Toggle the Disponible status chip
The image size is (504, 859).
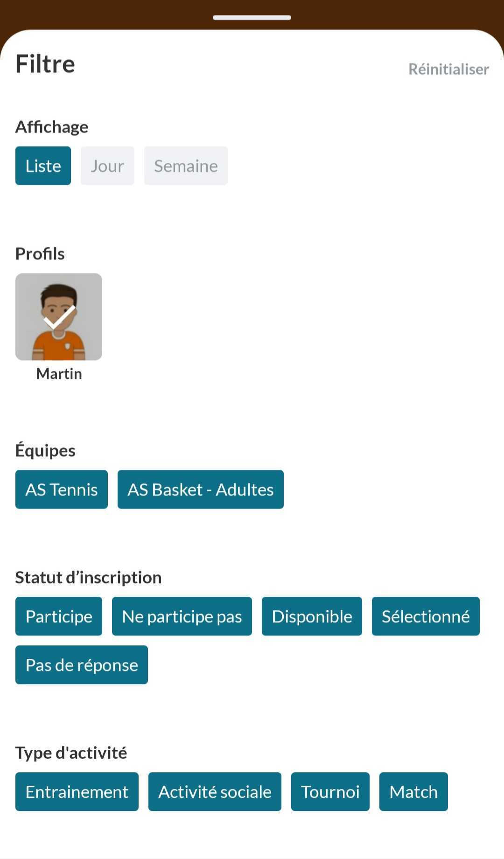point(312,616)
